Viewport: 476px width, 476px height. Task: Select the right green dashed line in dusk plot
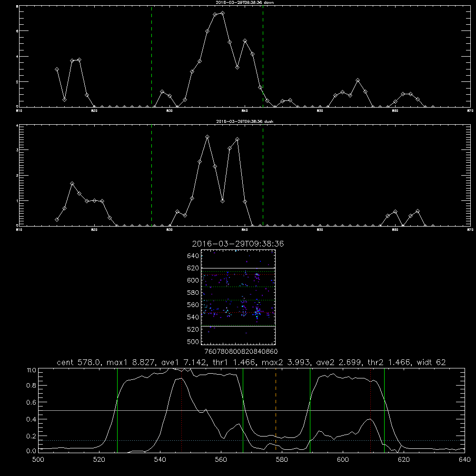pos(263,175)
